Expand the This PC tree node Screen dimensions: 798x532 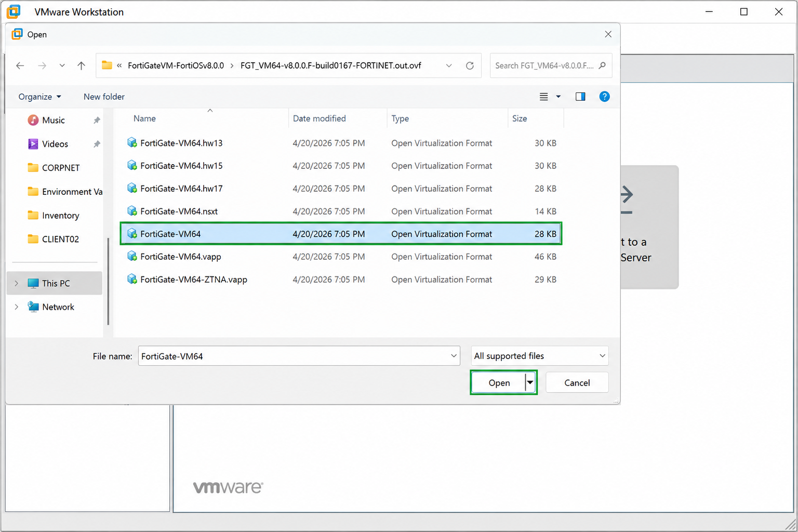[x=16, y=283]
